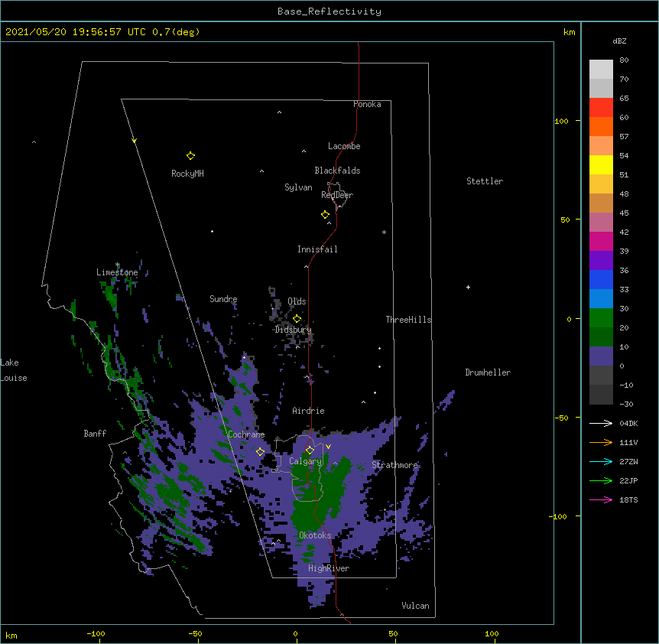
Task: Click the purple 10 dBZ color swatch
Action: (601, 356)
